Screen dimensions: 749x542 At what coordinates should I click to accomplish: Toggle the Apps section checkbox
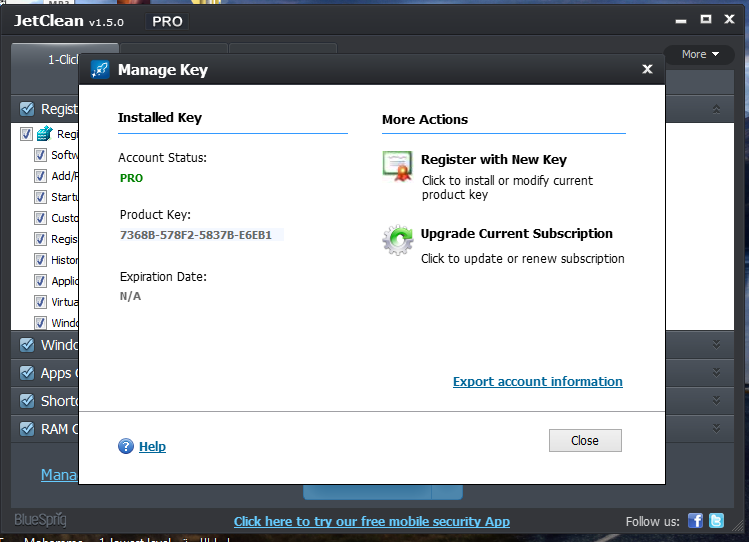pos(27,373)
